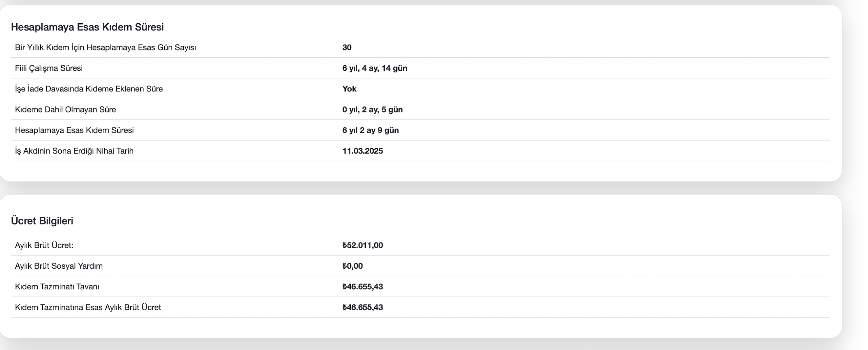868x350 pixels.
Task: Click the "Bir Yıllık Kıdem İçin" day-count label
Action: (106, 48)
